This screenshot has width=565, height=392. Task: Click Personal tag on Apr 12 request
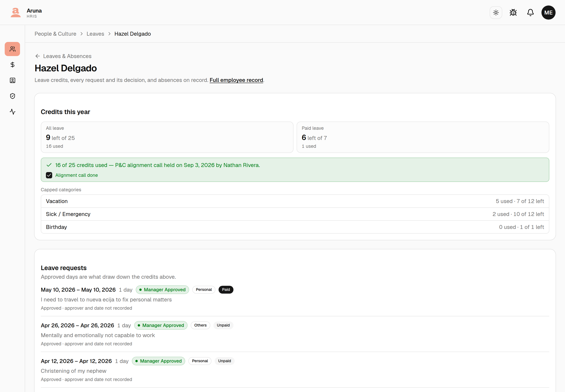click(200, 361)
